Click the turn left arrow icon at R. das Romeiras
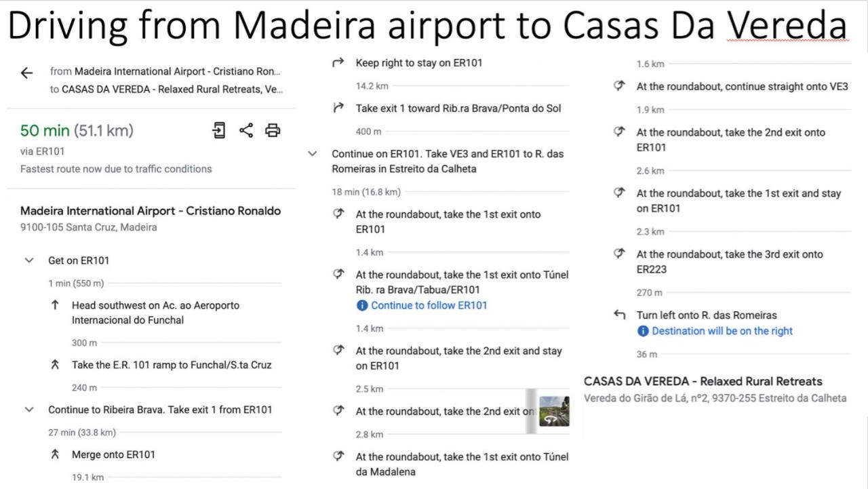868x489 pixels. pos(619,315)
